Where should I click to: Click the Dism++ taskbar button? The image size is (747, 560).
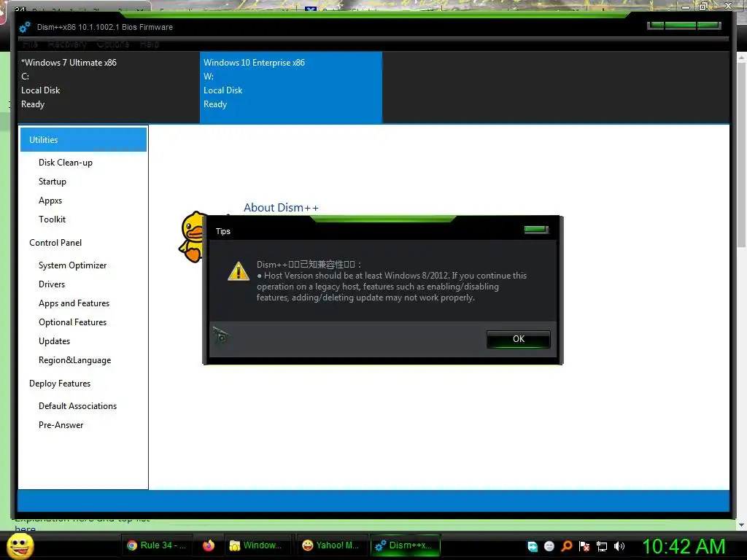coord(404,545)
